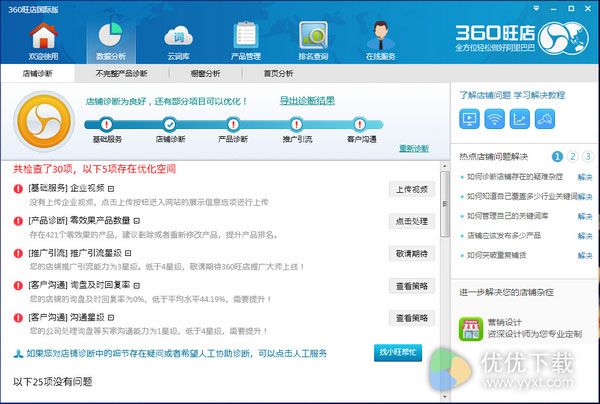This screenshot has height=404, width=600.
Task: Click the red alert icon beside 询盘及时回复率
Action: [x=18, y=285]
